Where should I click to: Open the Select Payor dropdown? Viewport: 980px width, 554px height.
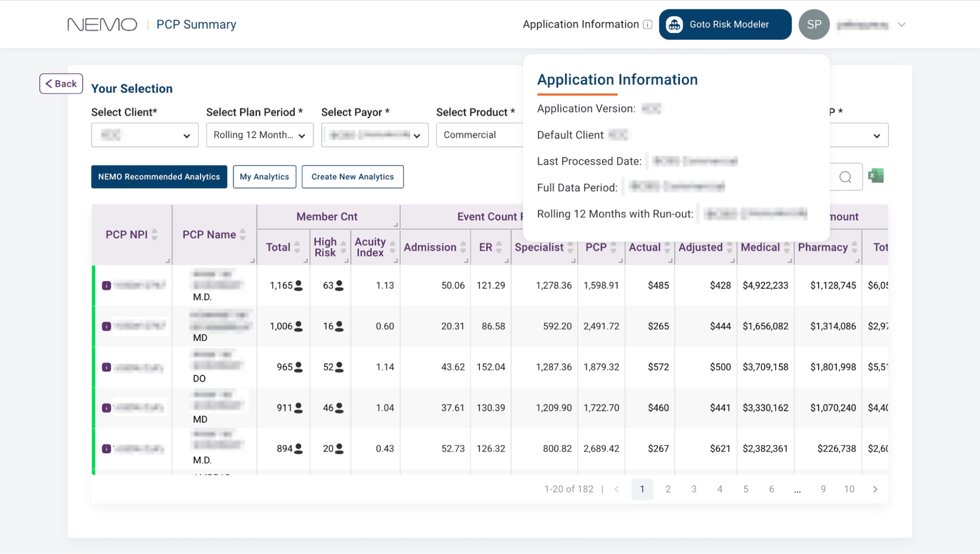point(375,135)
